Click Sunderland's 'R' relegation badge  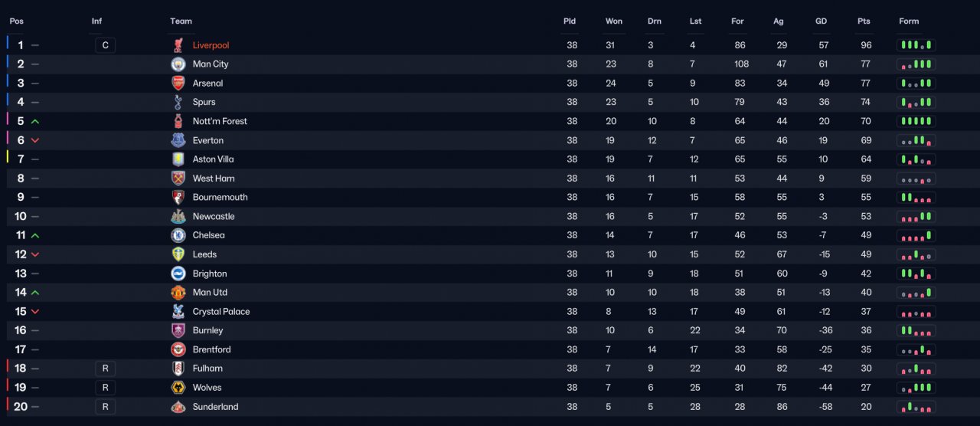(x=105, y=407)
